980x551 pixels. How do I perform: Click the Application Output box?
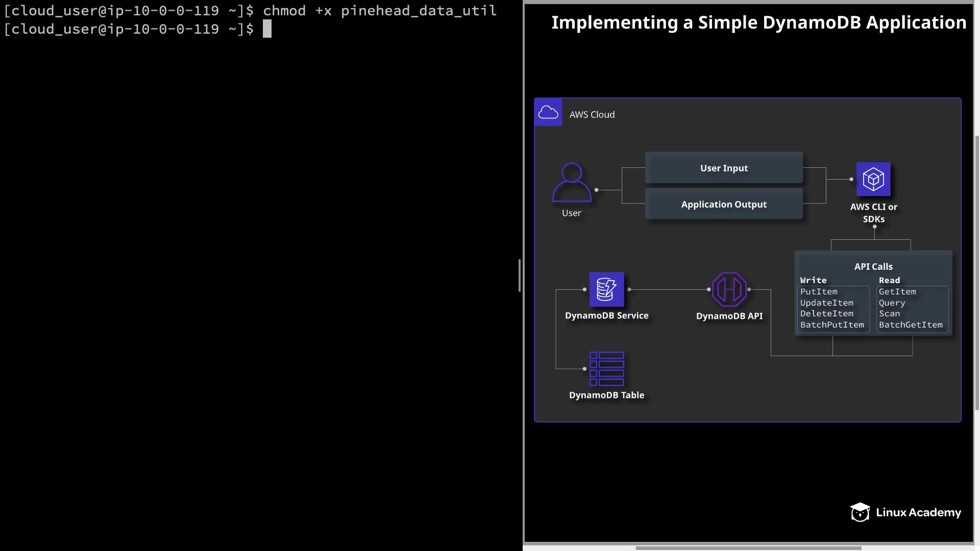[724, 204]
